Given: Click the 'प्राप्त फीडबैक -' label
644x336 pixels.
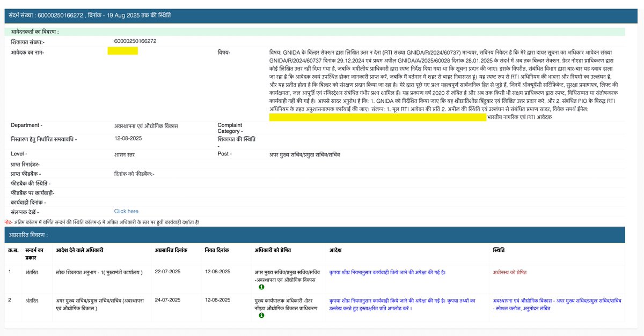Looking at the screenshot, I should [26, 174].
